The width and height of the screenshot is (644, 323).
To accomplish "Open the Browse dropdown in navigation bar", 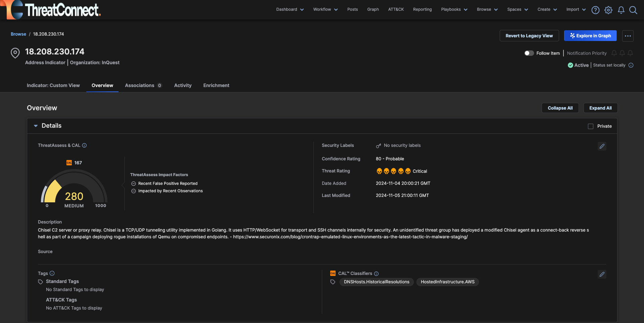I will 487,9.
